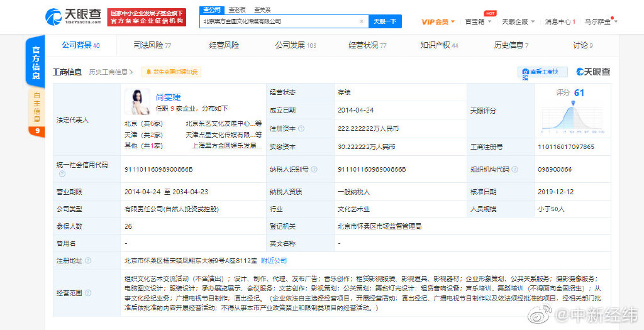Click the help icon next to 注册地址

pos(88,261)
